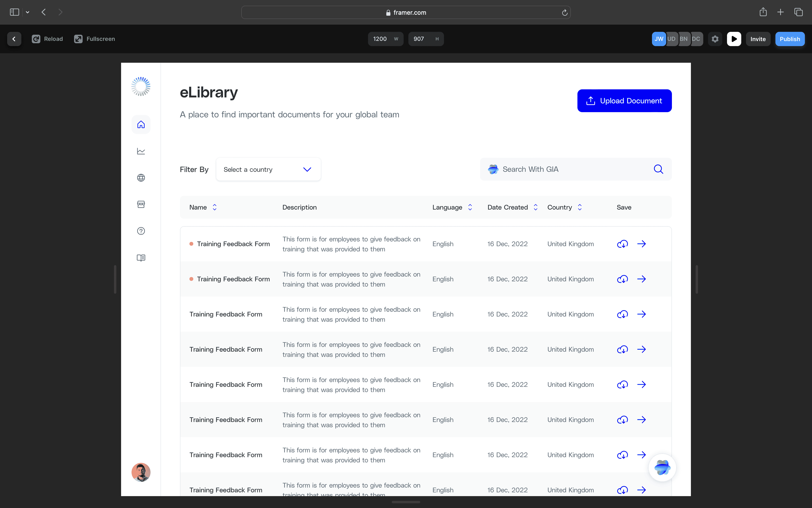Click Reload in the preview toolbar
This screenshot has height=508, width=812.
point(47,39)
